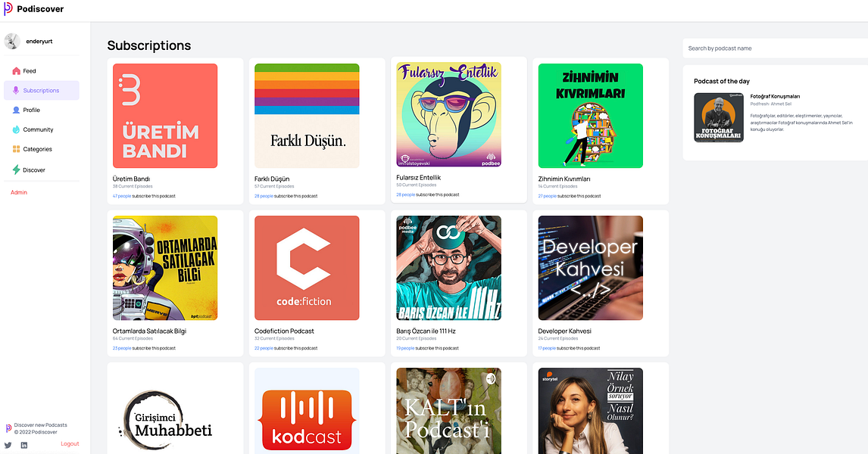Viewport: 868px width, 454px height.
Task: Click '19 people' under Barış Özcan ile 111 Hz
Action: (405, 348)
